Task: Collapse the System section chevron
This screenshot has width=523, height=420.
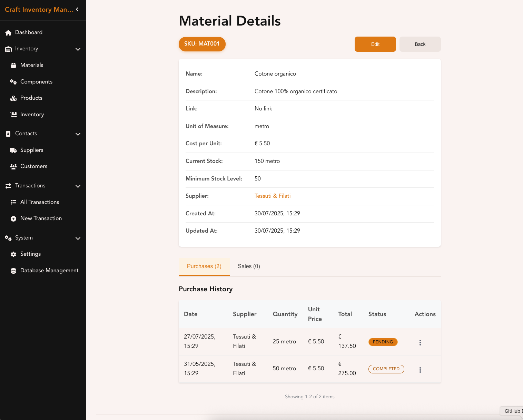Action: pyautogui.click(x=78, y=238)
